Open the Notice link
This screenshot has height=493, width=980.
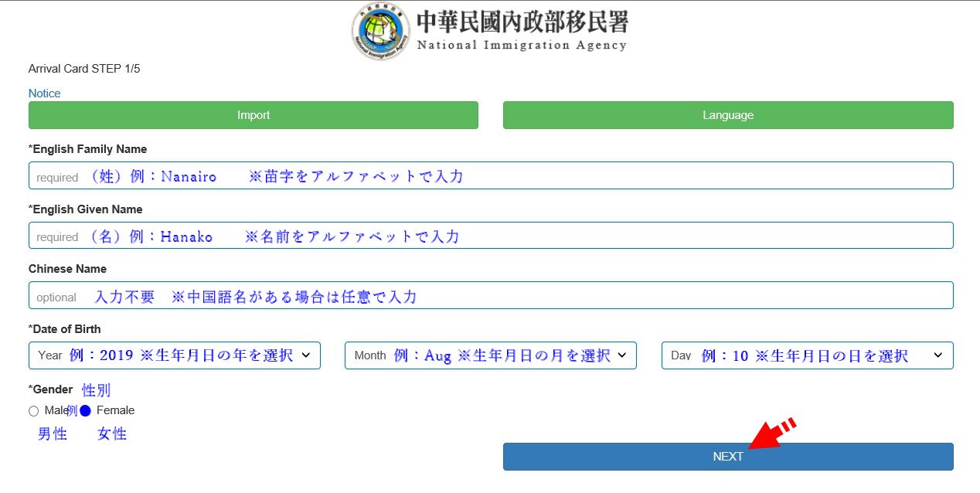click(x=44, y=93)
